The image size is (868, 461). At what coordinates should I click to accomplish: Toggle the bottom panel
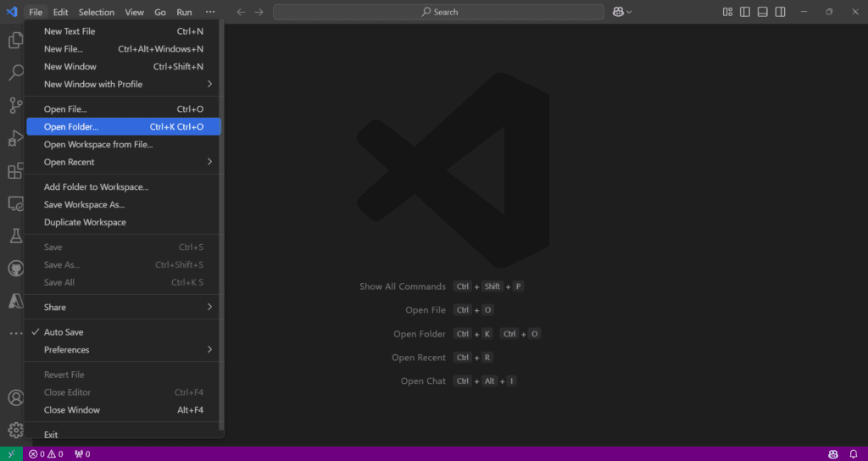pos(763,12)
